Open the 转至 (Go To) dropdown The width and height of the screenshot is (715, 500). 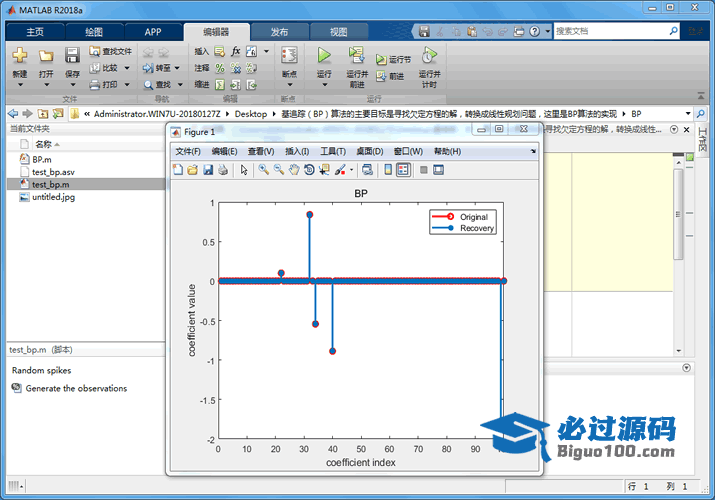click(177, 68)
